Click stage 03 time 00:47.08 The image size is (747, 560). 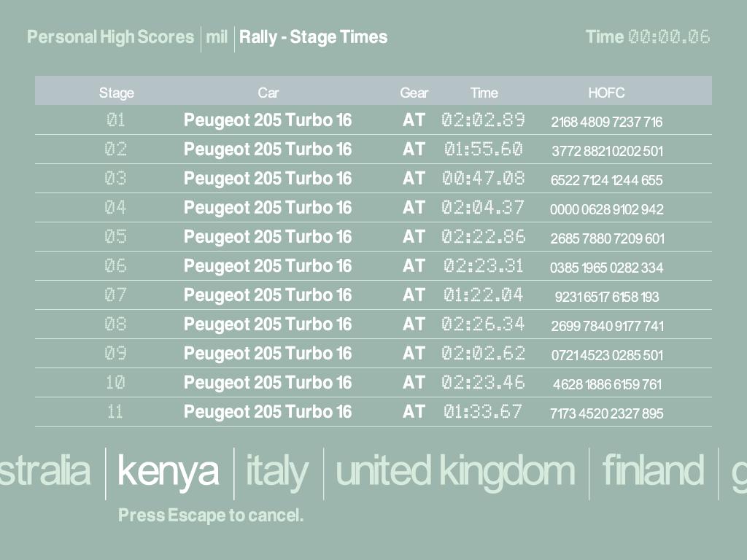(x=483, y=179)
